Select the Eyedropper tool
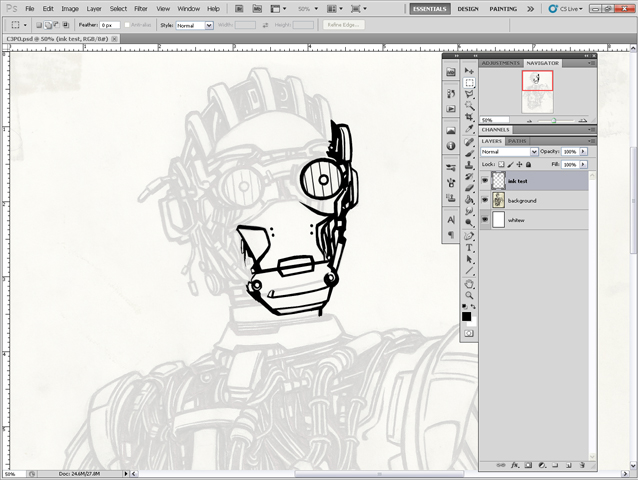The width and height of the screenshot is (638, 480). click(469, 129)
